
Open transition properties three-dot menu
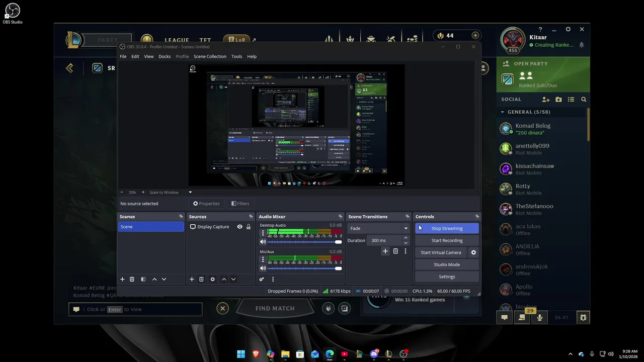pyautogui.click(x=405, y=251)
